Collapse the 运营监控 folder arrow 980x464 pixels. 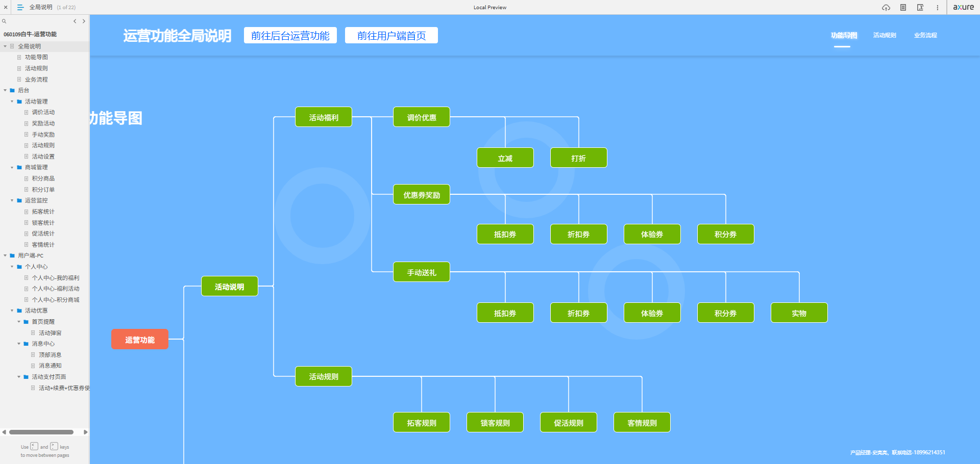click(12, 200)
